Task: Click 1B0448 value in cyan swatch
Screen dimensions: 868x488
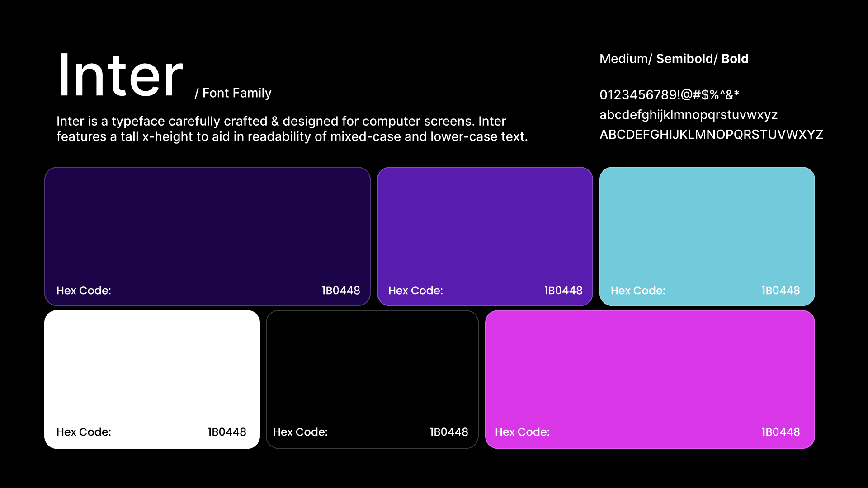Action: [x=780, y=291]
